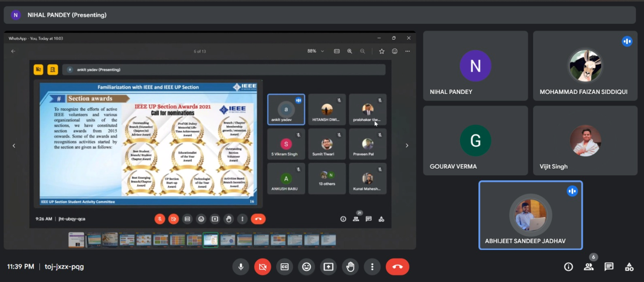Turn on the camera with the red button

(x=263, y=267)
